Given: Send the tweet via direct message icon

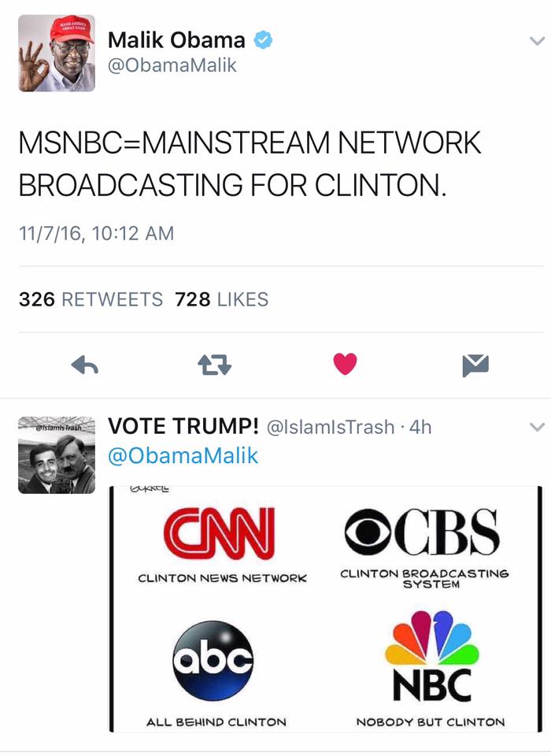Looking at the screenshot, I should click(x=475, y=365).
